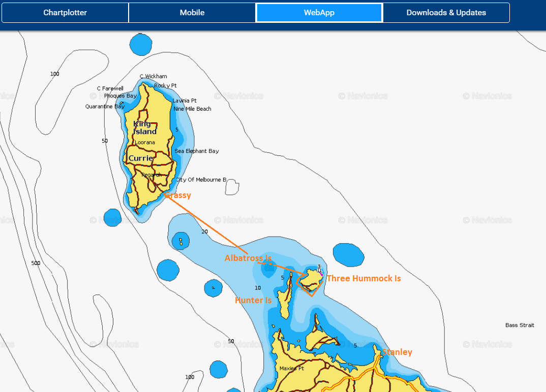
Task: Click the orange Stanley label
Action: tap(397, 352)
